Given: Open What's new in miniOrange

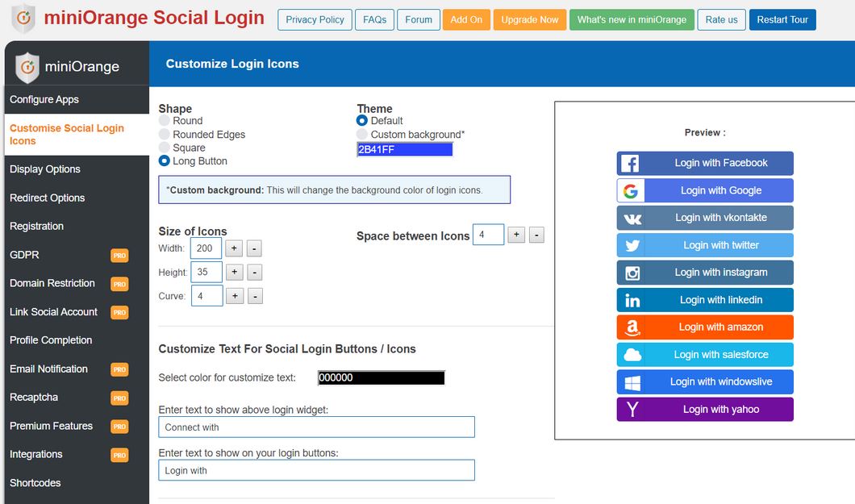Looking at the screenshot, I should pyautogui.click(x=632, y=19).
